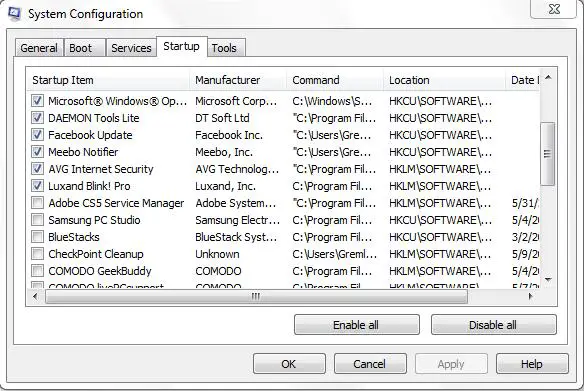Select the DAEMON Tools Lite row name
Screen dimensions: 584x391
click(93, 118)
